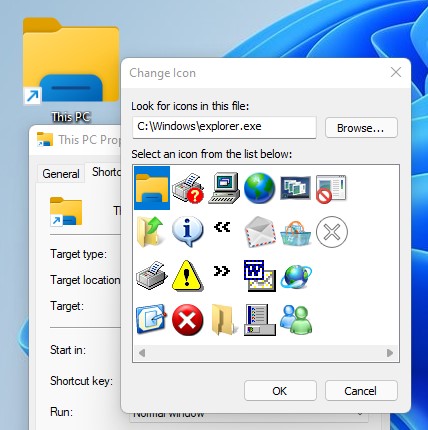The height and width of the screenshot is (430, 428).
Task: Choose the open mail envelope icon
Action: (x=260, y=232)
